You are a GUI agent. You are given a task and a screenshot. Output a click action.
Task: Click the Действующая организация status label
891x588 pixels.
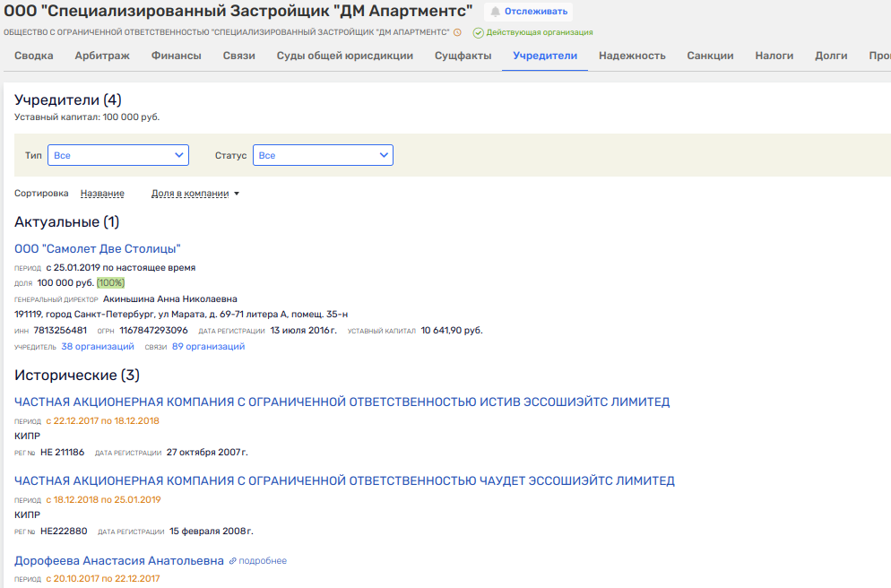pos(540,33)
